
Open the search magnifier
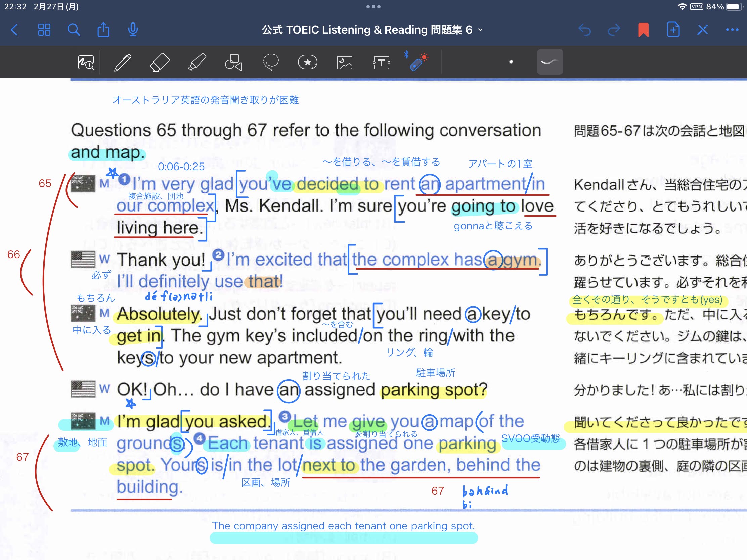click(x=73, y=30)
